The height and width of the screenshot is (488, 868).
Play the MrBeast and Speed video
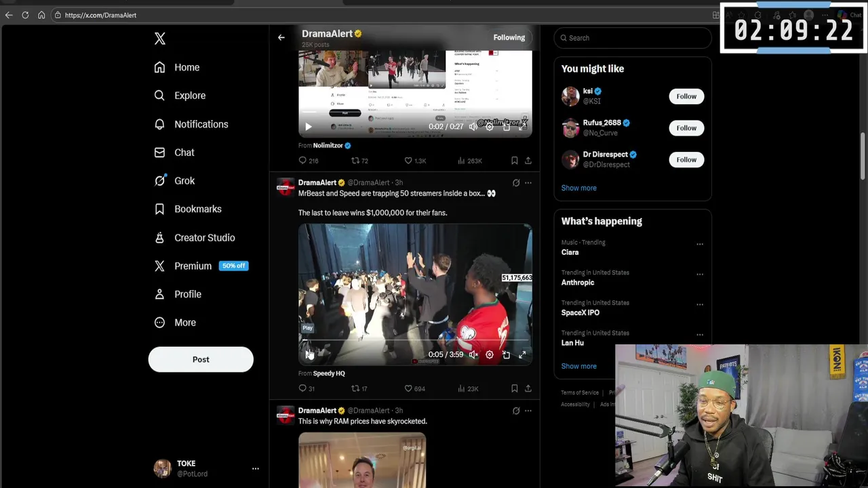309,354
